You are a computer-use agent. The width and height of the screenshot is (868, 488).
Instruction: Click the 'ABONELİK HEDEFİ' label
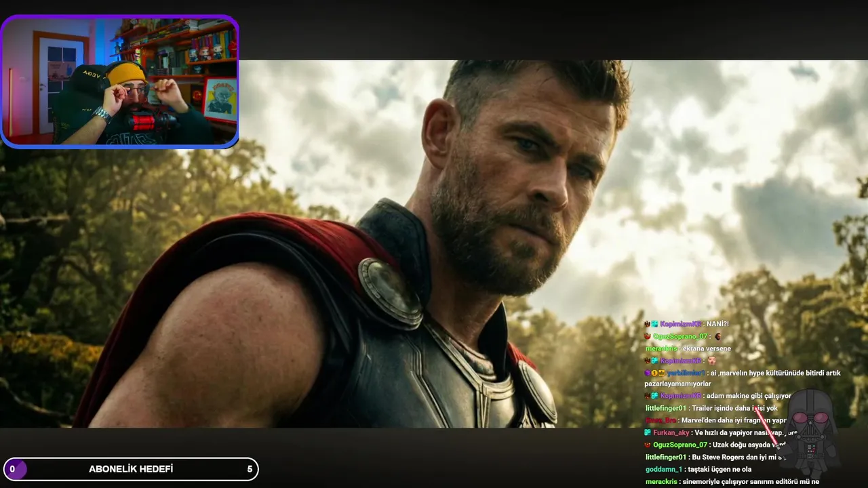click(x=131, y=469)
